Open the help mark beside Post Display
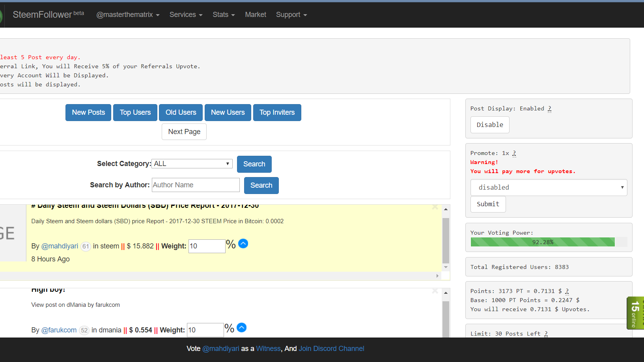This screenshot has width=644, height=362. tap(549, 108)
